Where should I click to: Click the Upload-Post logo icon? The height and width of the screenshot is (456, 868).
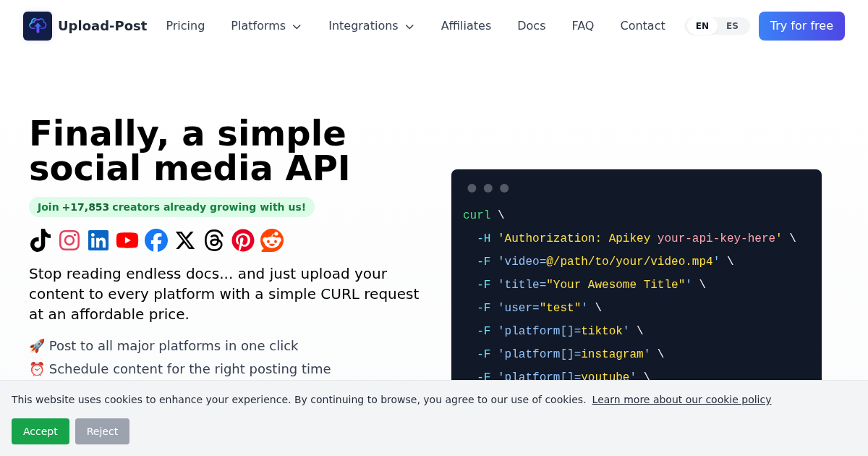tap(38, 25)
